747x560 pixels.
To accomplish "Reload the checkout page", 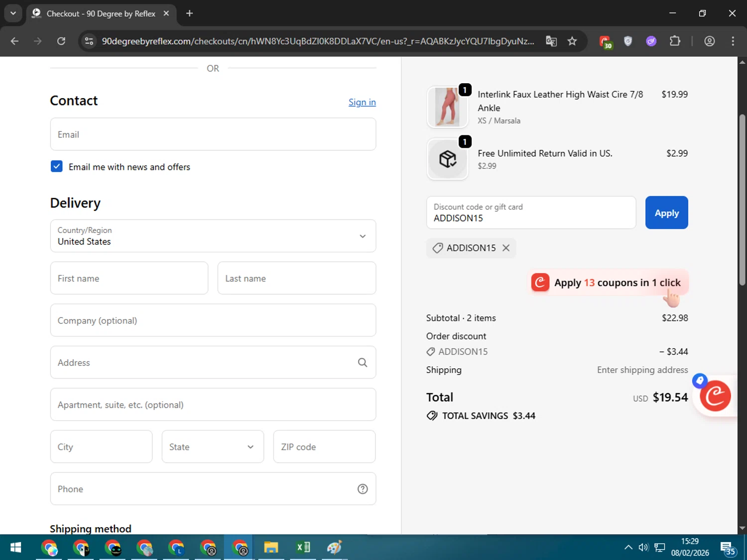I will point(61,41).
